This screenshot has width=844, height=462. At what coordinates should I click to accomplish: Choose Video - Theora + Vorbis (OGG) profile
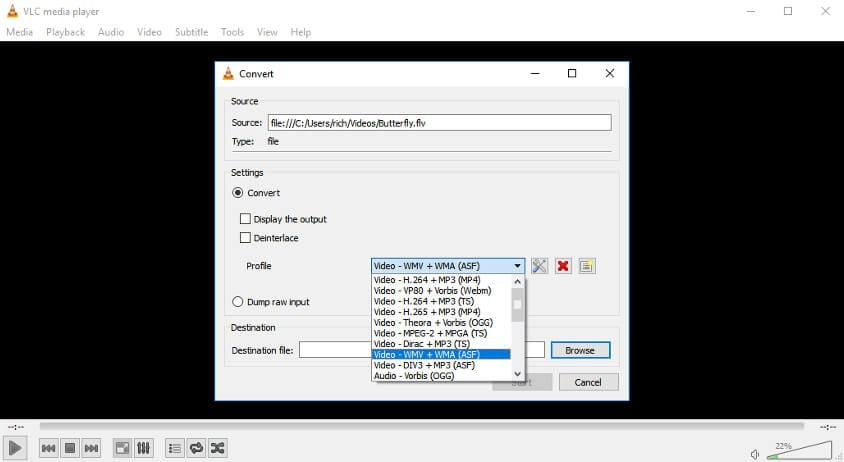(441, 323)
